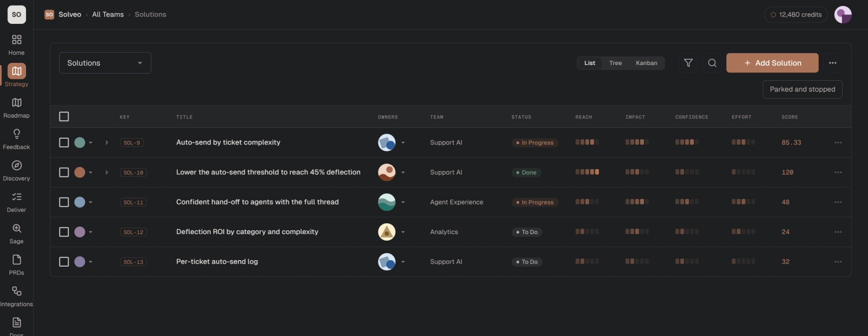Open row actions for Deflection ROI row
Screen dimensions: 868x336
[x=838, y=232]
